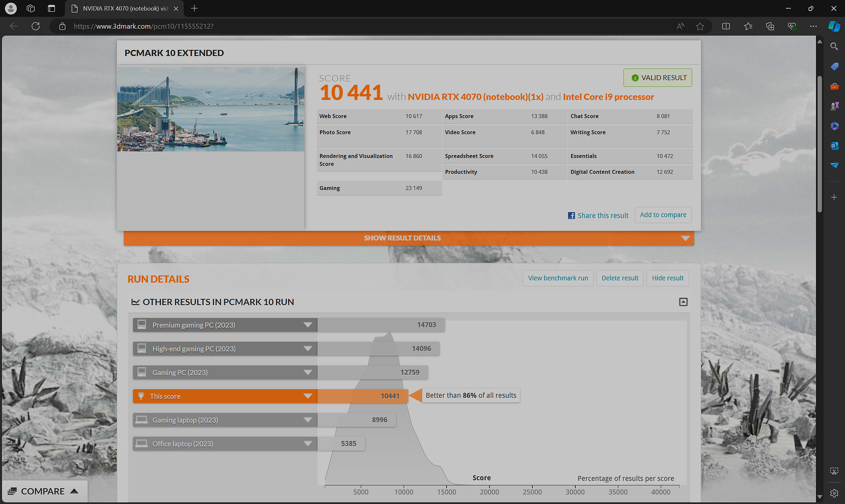Expand the Show Result Details bar
Screen dimensions: 845x504
pyautogui.click(x=409, y=238)
